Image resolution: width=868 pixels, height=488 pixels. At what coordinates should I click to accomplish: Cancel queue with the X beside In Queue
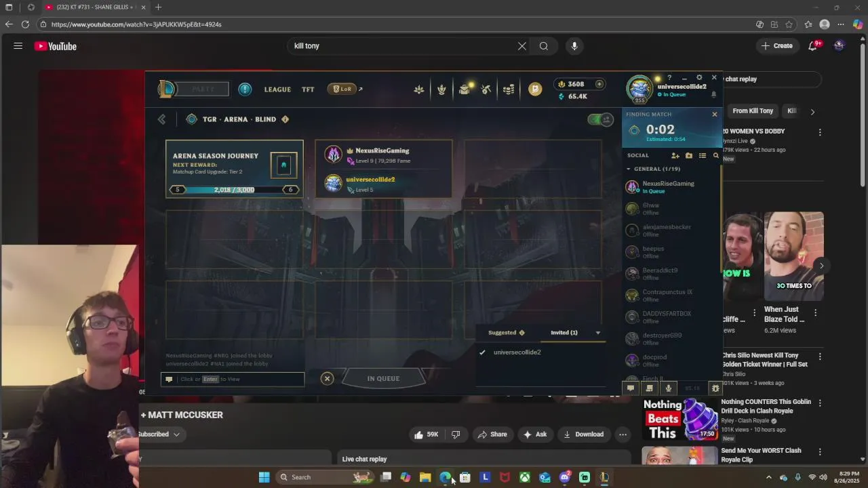(327, 379)
